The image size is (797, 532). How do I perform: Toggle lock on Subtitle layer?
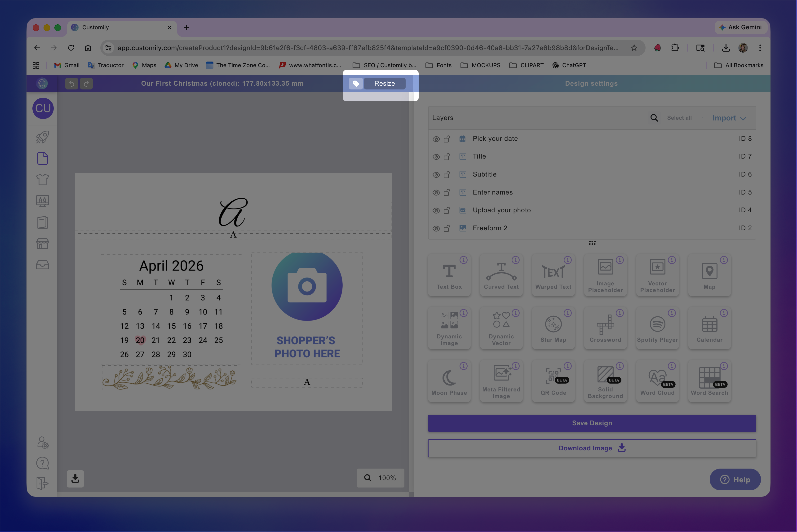tap(447, 174)
